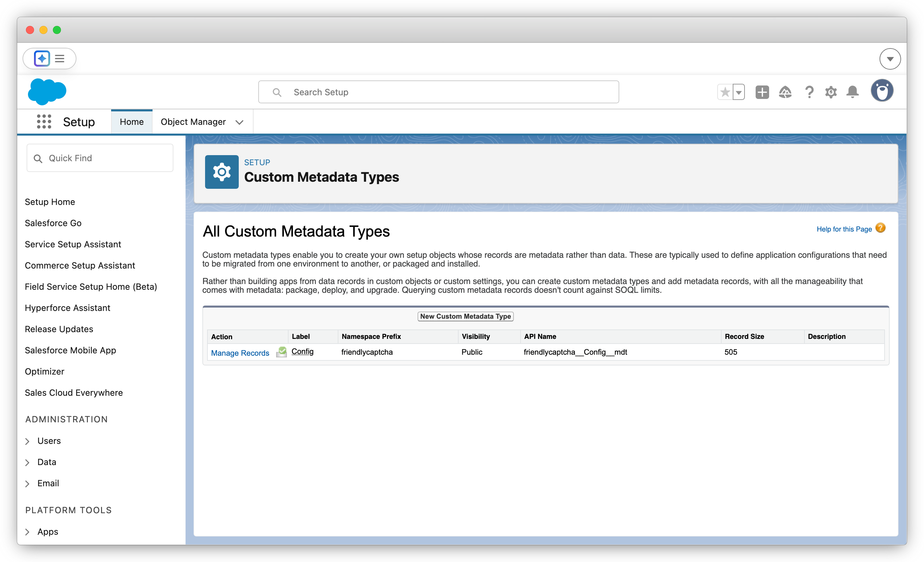Expand the Users section
The width and height of the screenshot is (924, 562).
(x=27, y=442)
